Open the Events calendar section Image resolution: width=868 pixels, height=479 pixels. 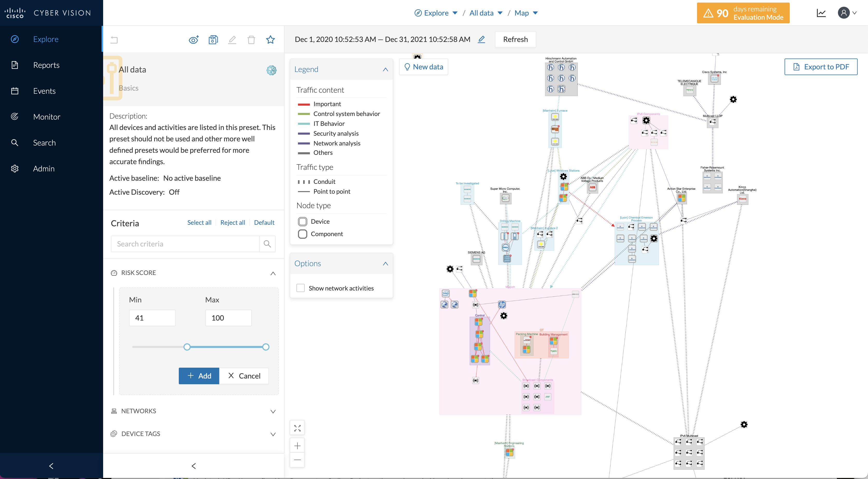coord(15,91)
